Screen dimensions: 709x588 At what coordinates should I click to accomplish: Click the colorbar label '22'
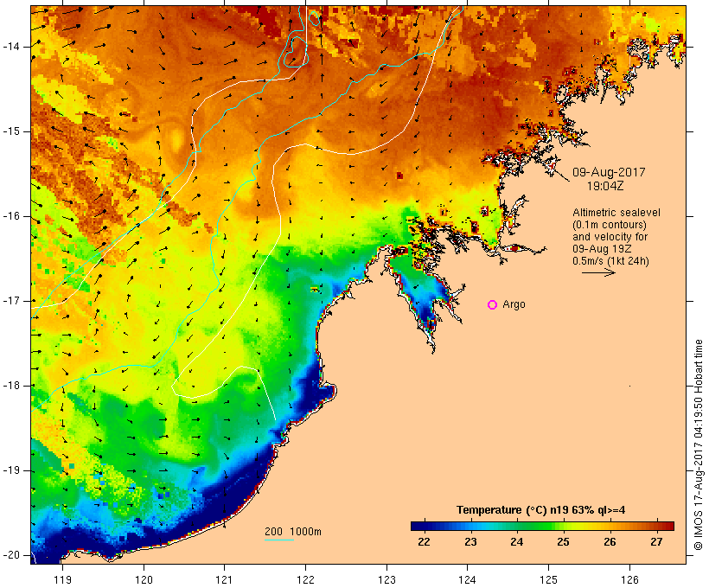(424, 542)
